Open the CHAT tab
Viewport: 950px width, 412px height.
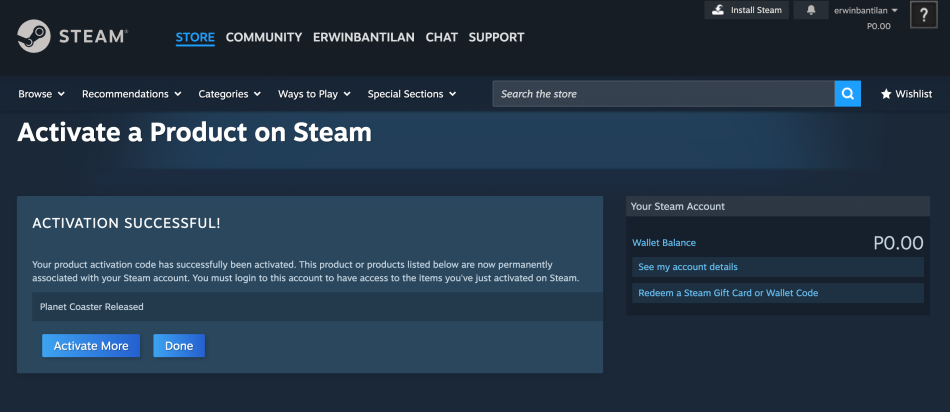441,38
